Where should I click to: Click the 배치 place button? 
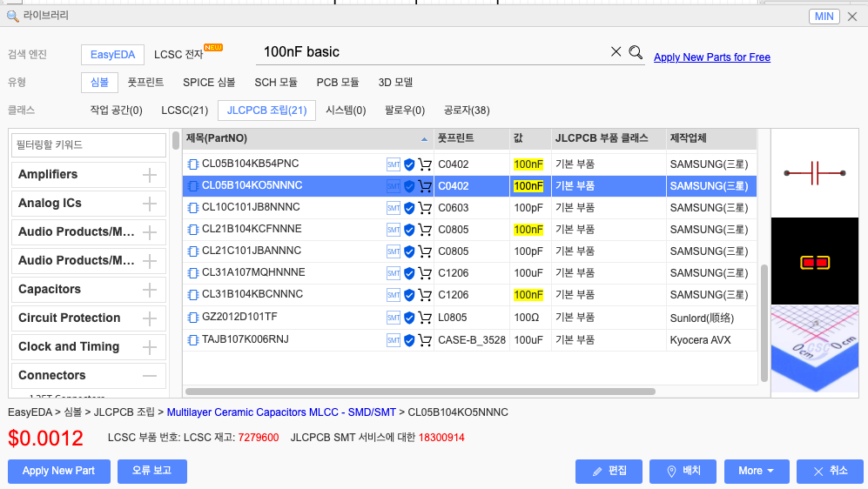point(683,472)
